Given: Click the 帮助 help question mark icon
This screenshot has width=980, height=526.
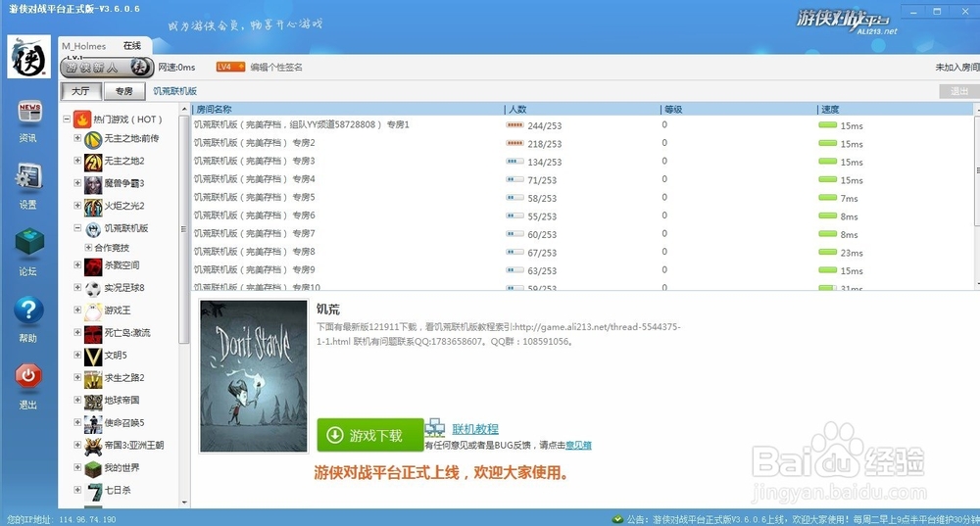Looking at the screenshot, I should point(28,311).
